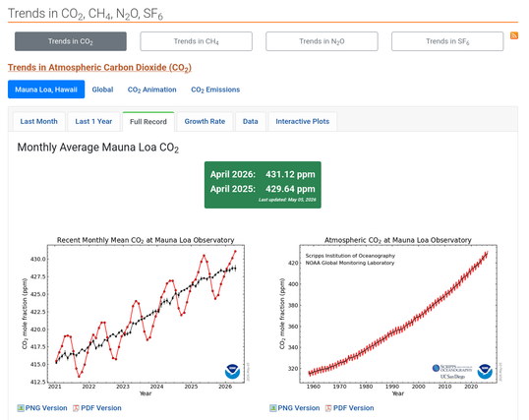This screenshot has height=420, width=529.
Task: Open the Trends in SF6 section
Action: 447,41
